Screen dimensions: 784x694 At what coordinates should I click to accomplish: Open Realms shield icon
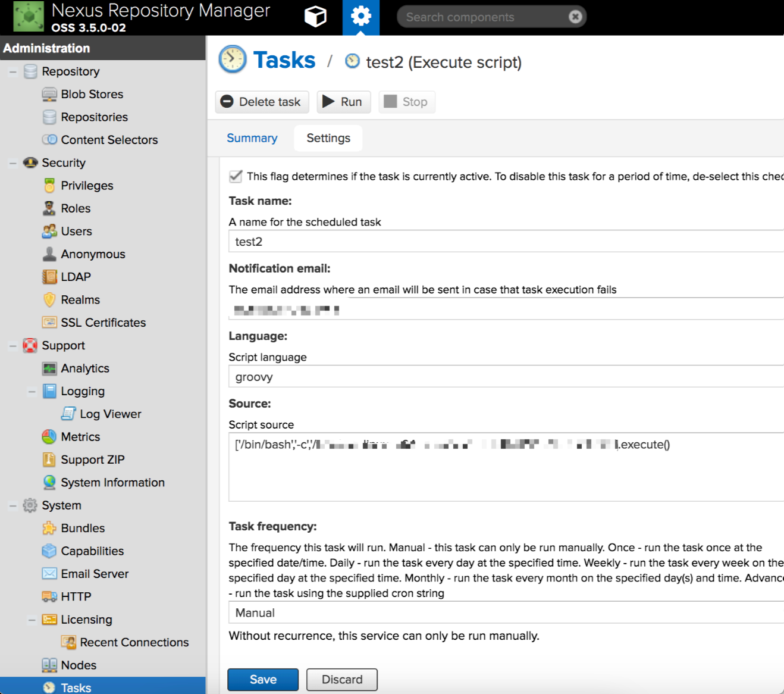(49, 300)
